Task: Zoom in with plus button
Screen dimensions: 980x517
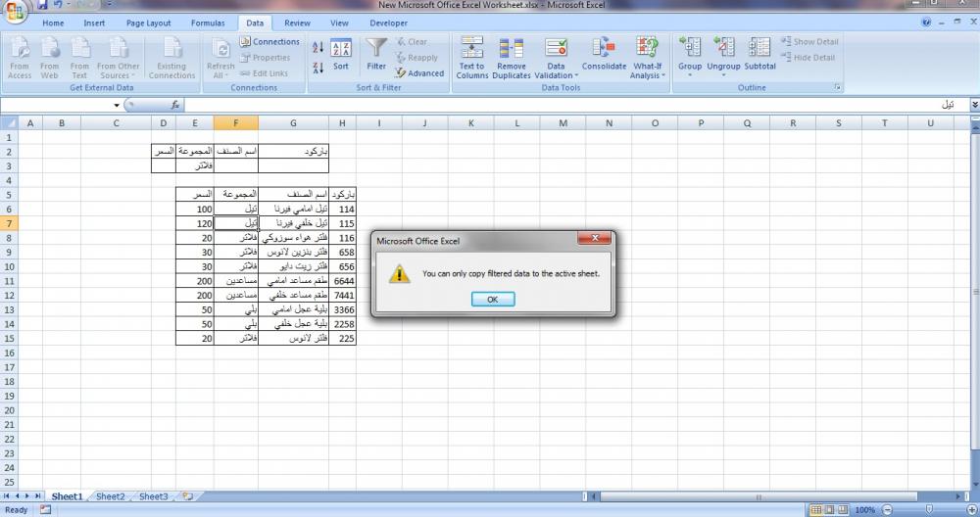Action: (971, 509)
